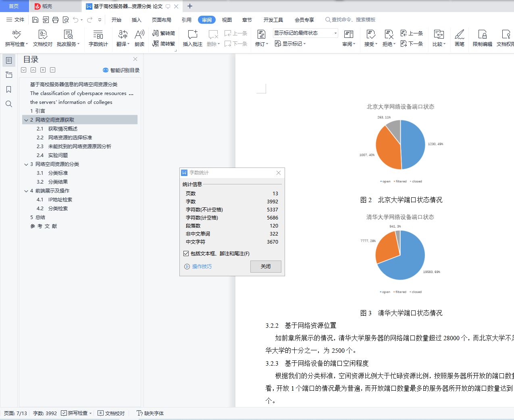The image size is (514, 420).
Task: Switch to the 插入 ribbon tab
Action: click(x=137, y=20)
